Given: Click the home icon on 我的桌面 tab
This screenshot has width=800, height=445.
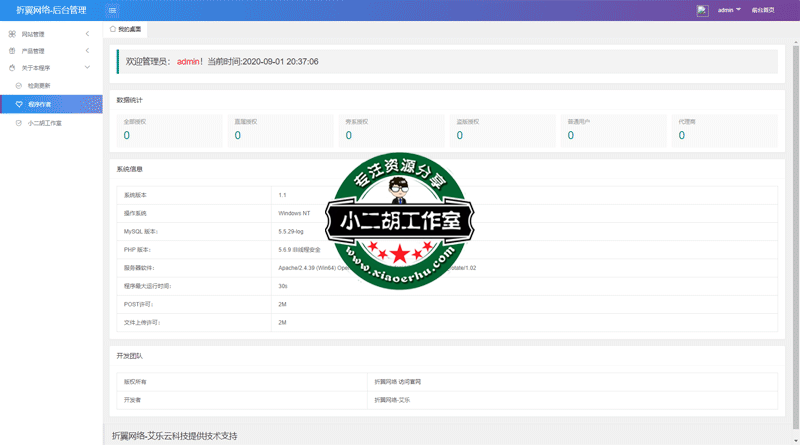Looking at the screenshot, I should (x=113, y=29).
